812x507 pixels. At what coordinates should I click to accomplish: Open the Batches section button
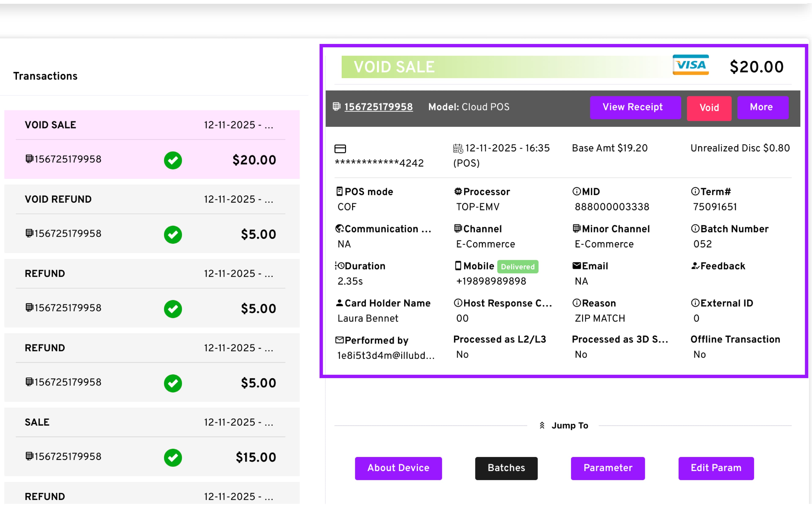tap(506, 468)
